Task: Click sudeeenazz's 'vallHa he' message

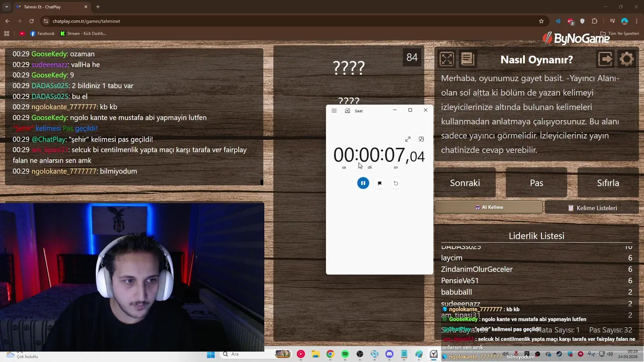Action: click(56, 65)
